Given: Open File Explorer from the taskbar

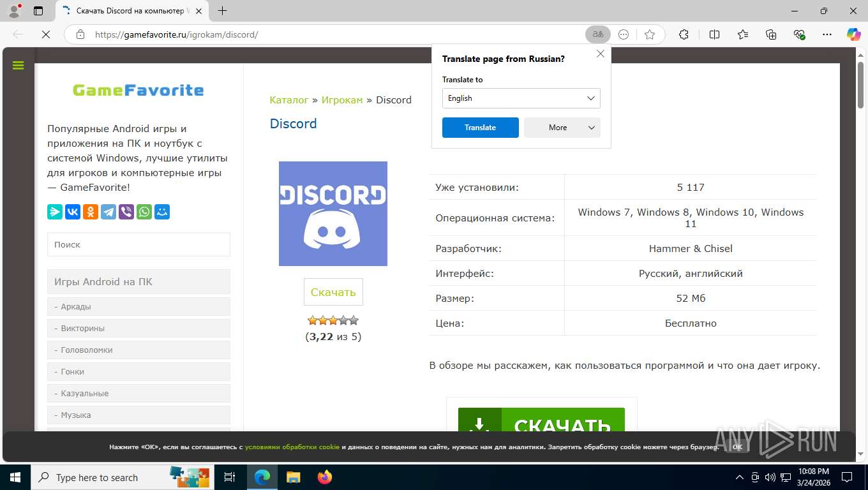Looking at the screenshot, I should point(293,477).
